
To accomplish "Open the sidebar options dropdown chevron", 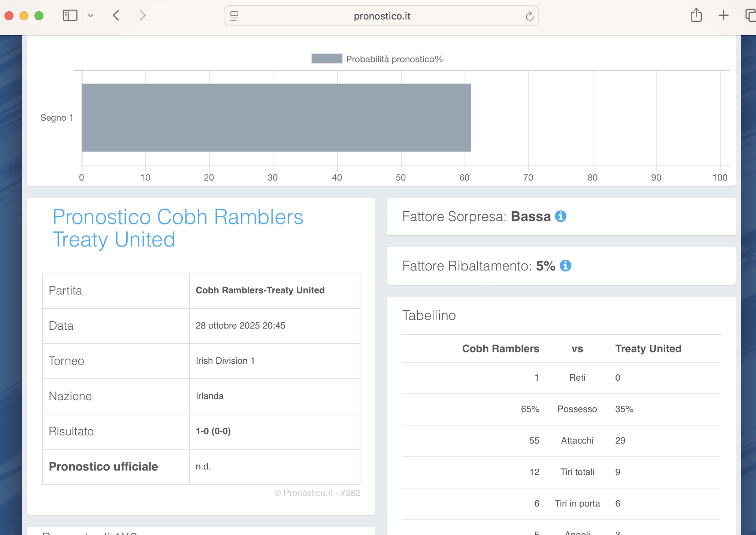I will [x=91, y=16].
